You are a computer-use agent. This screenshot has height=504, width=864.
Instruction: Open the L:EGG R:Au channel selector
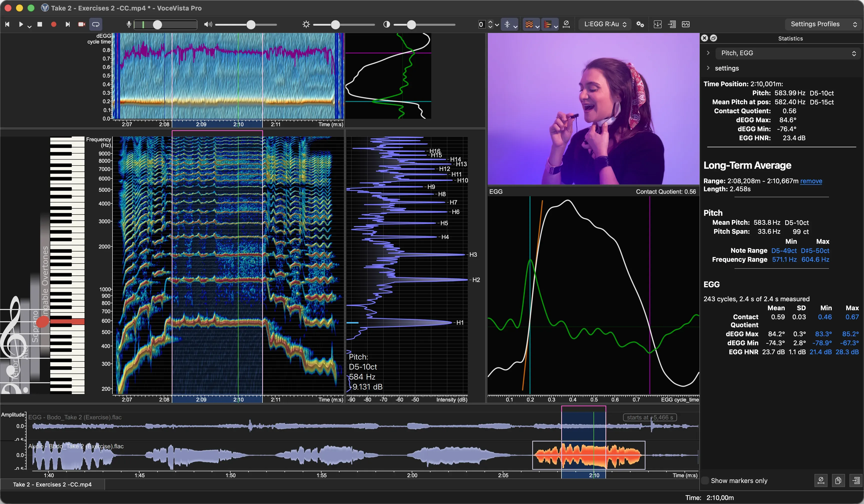coord(605,24)
